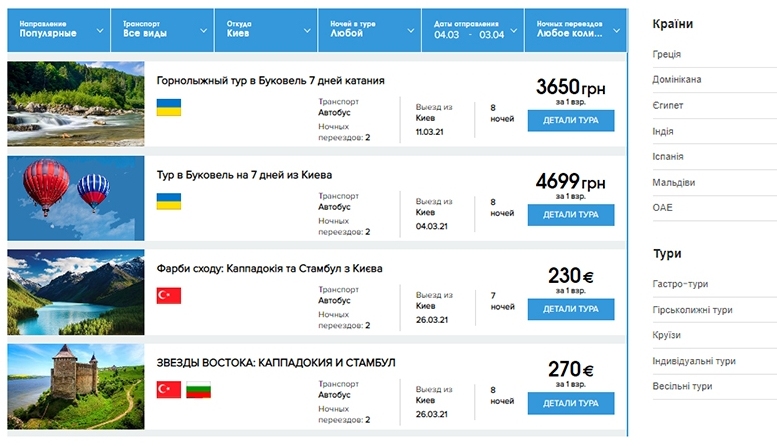Open the hot air balloons tour thumbnail

(x=76, y=198)
